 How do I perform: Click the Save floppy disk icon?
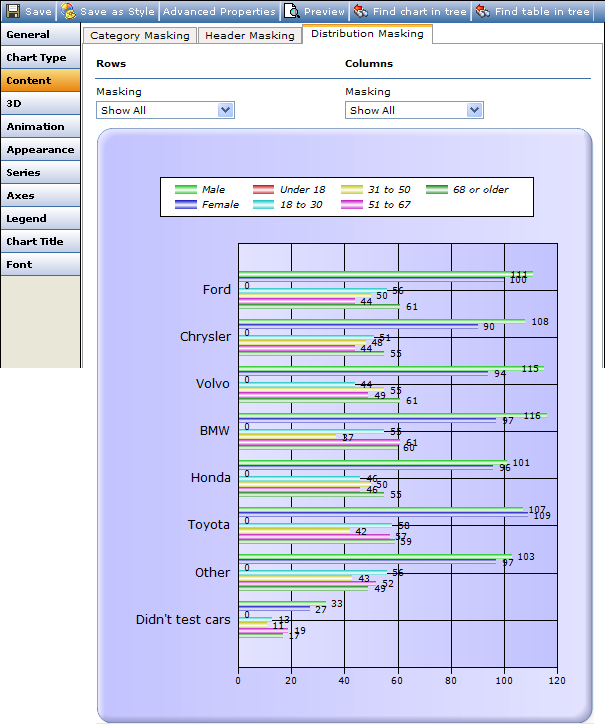point(12,11)
